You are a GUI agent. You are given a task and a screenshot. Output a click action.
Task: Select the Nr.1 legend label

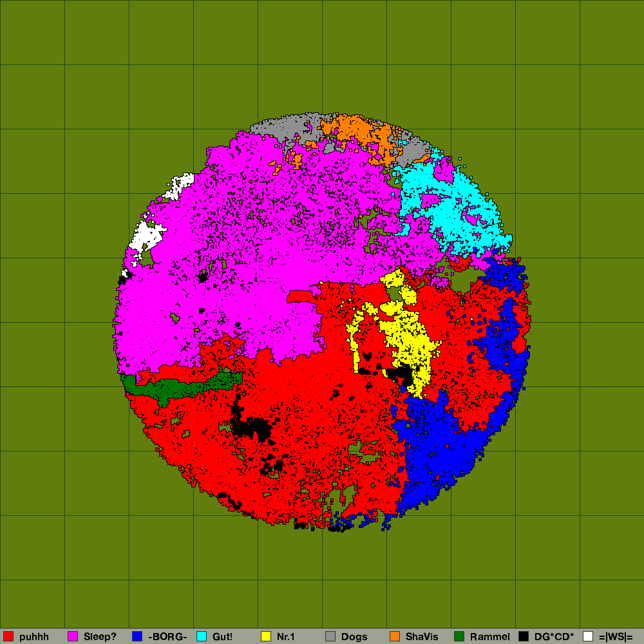285,637
